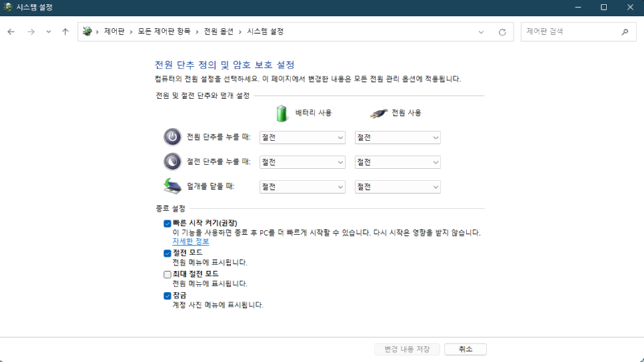Toggle the 잠금 checkbox
This screenshot has height=362, width=644.
point(167,295)
